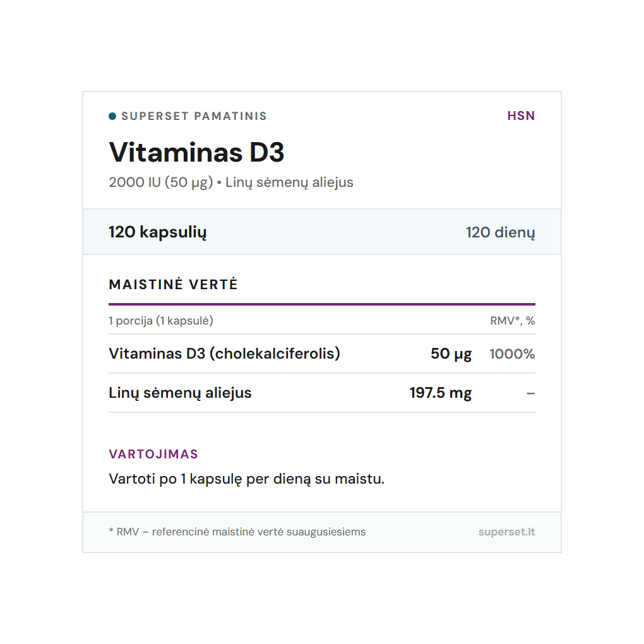Viewport: 644px width, 644px height.
Task: Click the bold 50 µg amount value
Action: coord(451,354)
